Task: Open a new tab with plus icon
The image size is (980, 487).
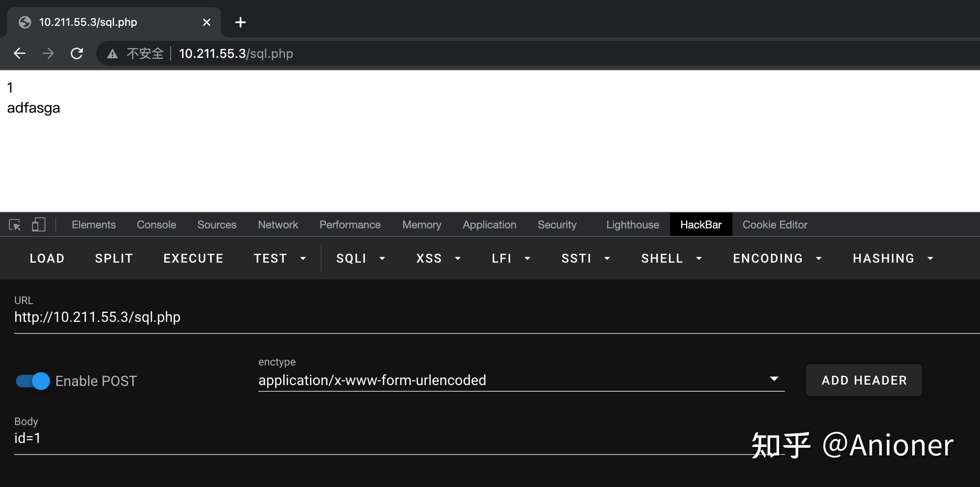Action: [x=240, y=22]
